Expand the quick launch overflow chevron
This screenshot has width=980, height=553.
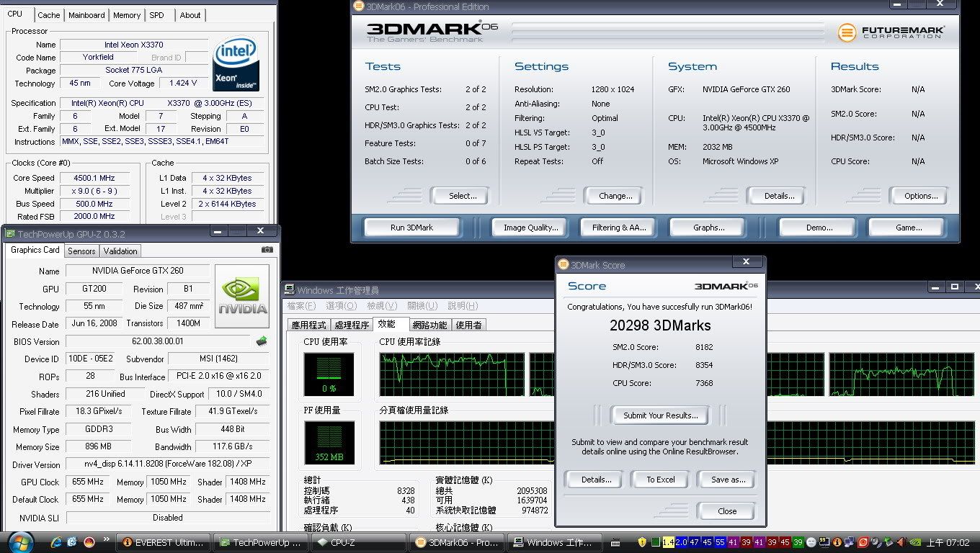click(x=107, y=539)
